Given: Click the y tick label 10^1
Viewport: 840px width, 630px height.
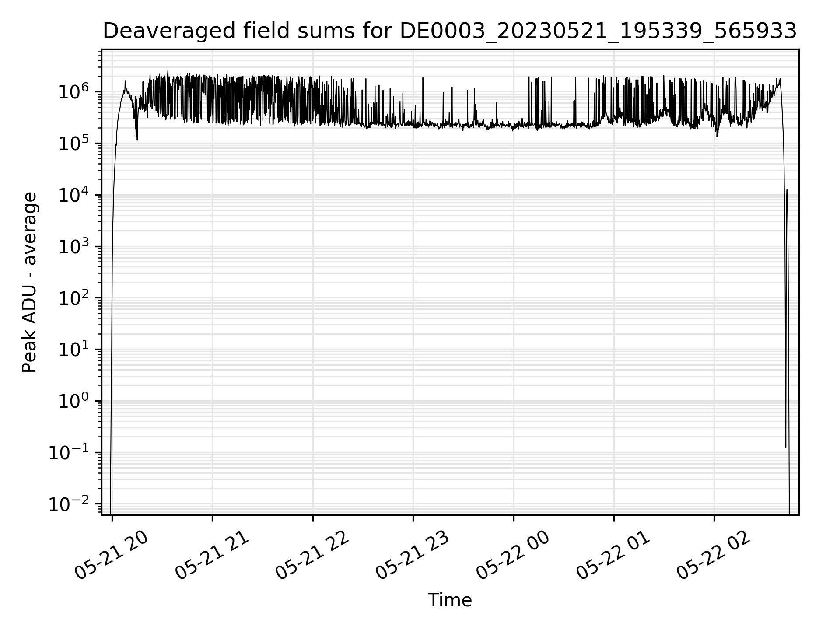Looking at the screenshot, I should [73, 350].
